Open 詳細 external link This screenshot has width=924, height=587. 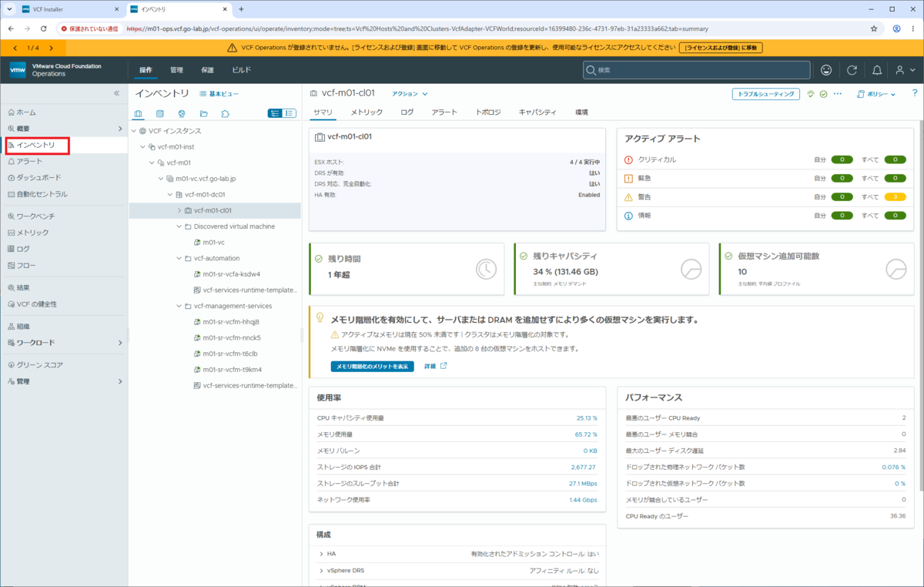(x=436, y=366)
